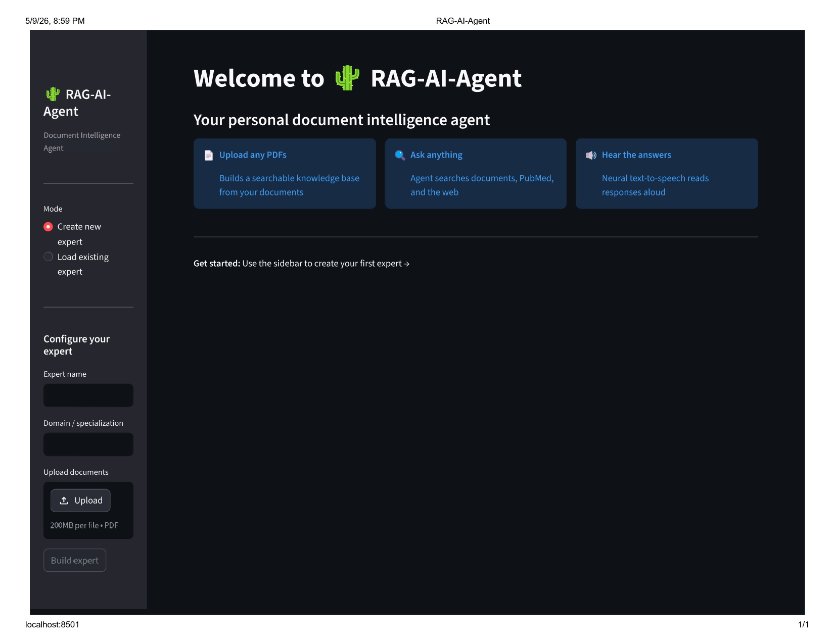The height and width of the screenshot is (644, 834).
Task: Click the cactus emoji in the Welcome heading
Action: (347, 78)
